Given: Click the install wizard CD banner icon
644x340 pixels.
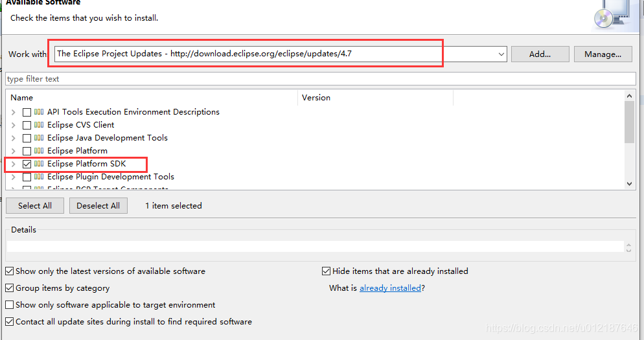Looking at the screenshot, I should click(x=614, y=16).
